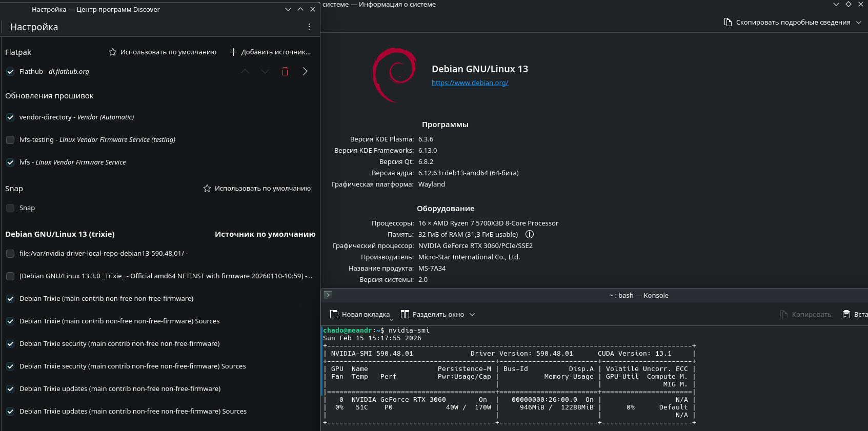The height and width of the screenshot is (431, 868).
Task: Click the Copy icon in Konsole toolbar
Action: click(784, 314)
